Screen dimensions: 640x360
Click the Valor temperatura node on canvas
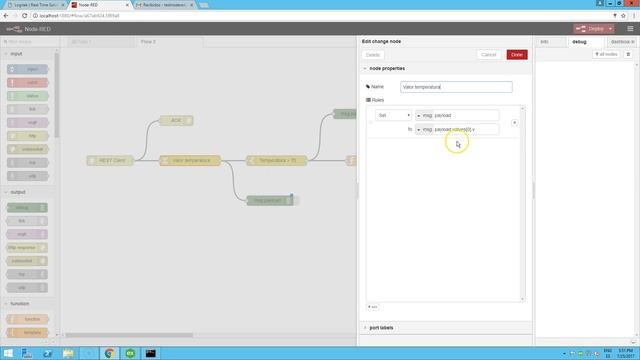(190, 160)
